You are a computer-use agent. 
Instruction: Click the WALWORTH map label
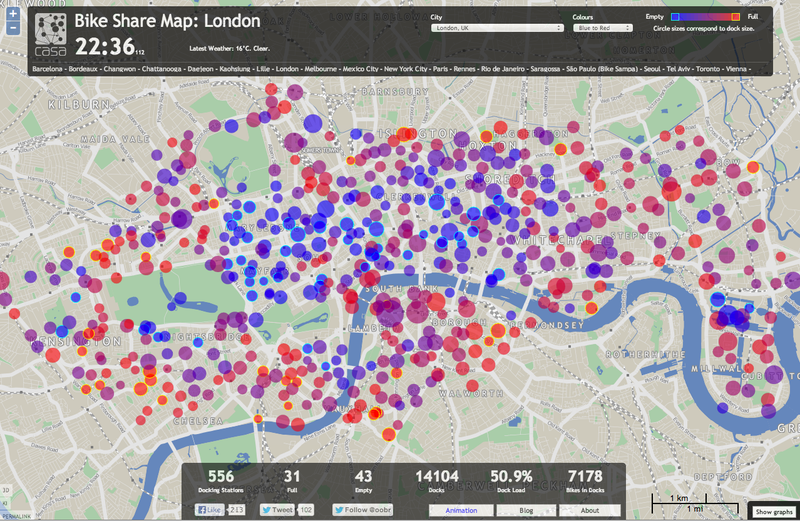click(x=471, y=393)
